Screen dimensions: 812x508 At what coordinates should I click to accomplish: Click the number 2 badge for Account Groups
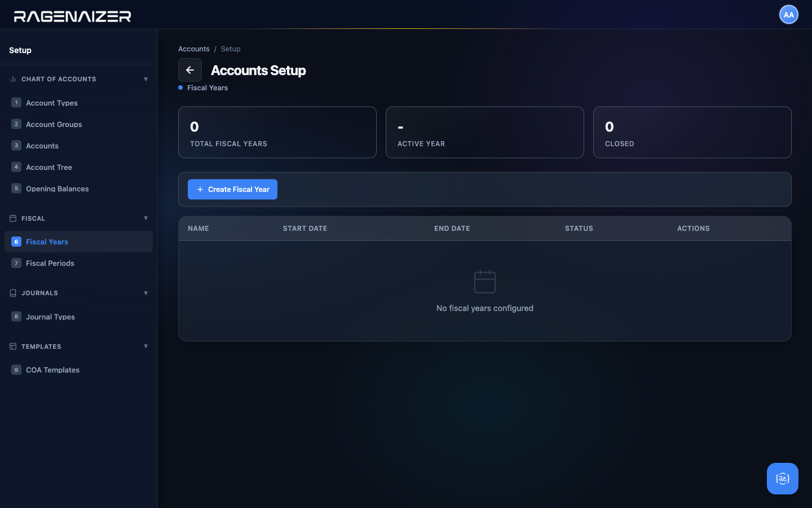[16, 124]
